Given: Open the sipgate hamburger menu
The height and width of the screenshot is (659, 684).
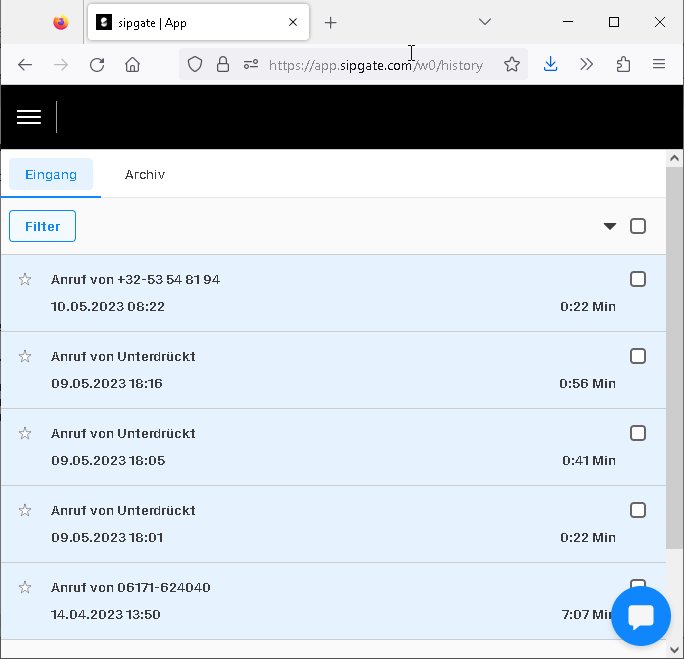Looking at the screenshot, I should (x=29, y=117).
